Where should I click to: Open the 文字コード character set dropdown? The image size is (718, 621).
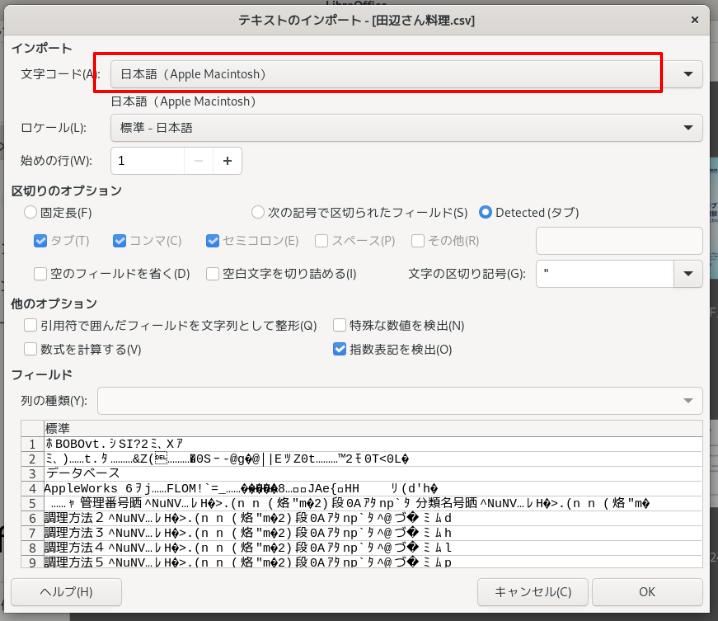pos(406,74)
